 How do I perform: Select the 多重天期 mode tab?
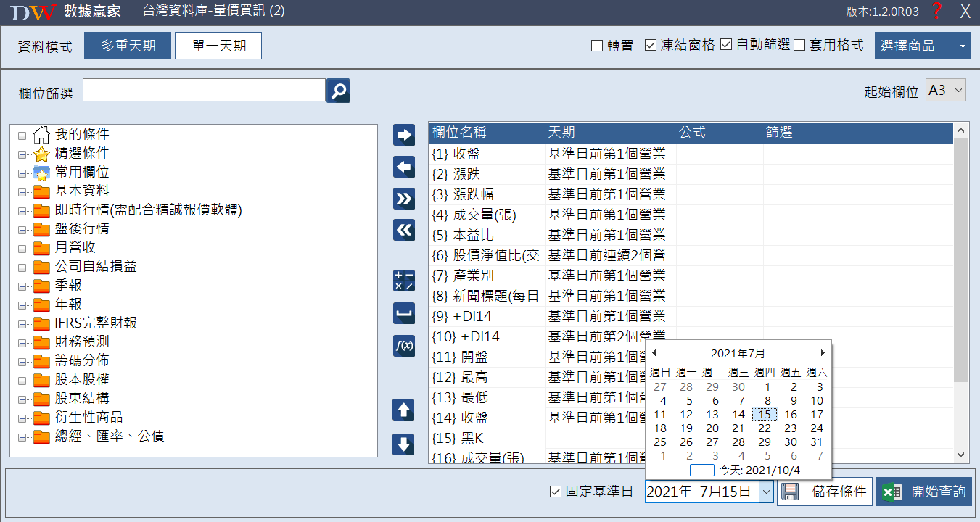click(128, 46)
